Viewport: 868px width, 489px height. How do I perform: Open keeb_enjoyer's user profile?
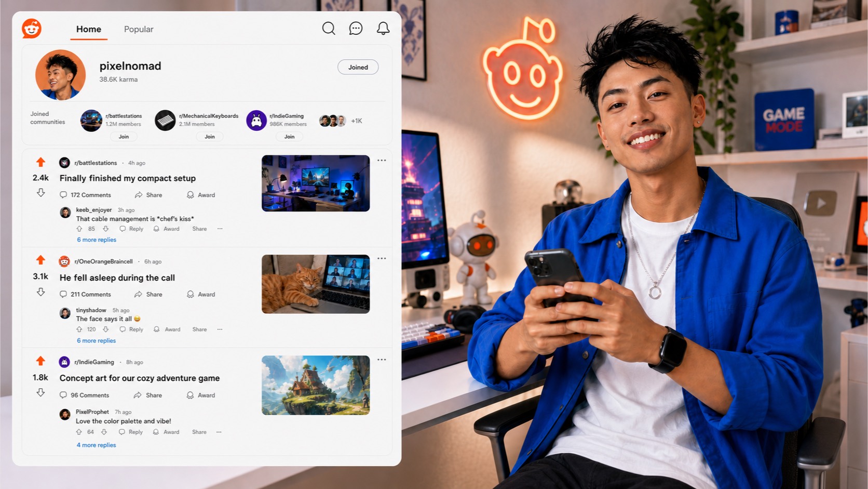(x=93, y=210)
